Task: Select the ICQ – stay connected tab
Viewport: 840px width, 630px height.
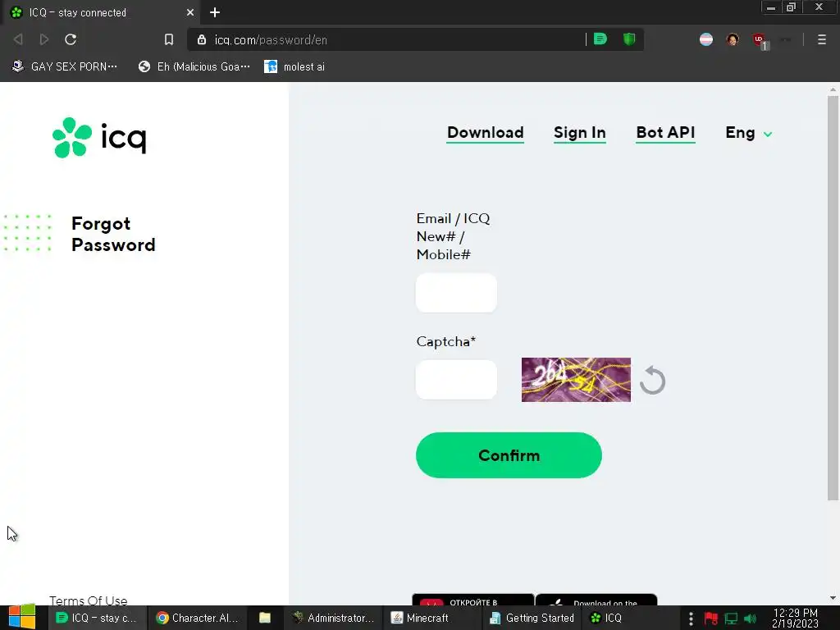Action: [x=101, y=12]
